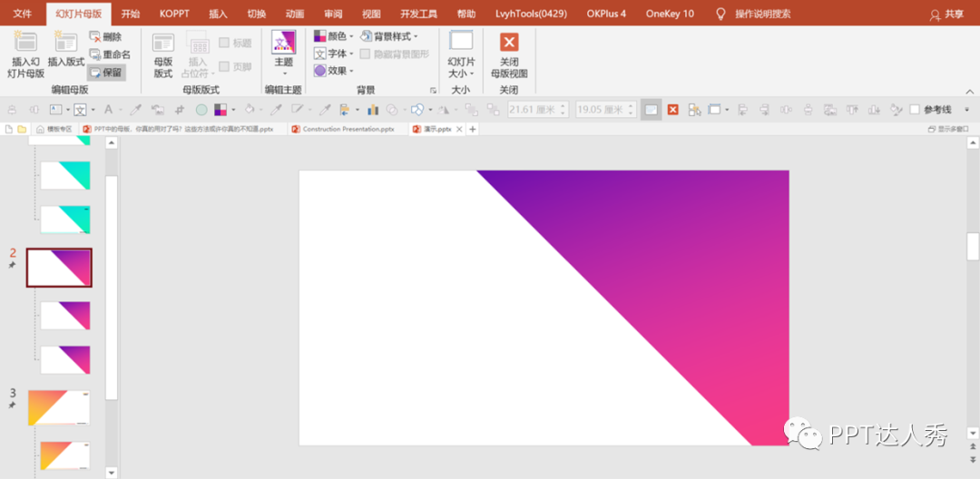Click 插入版式 icon in ribbon
The image size is (980, 479).
pos(65,49)
